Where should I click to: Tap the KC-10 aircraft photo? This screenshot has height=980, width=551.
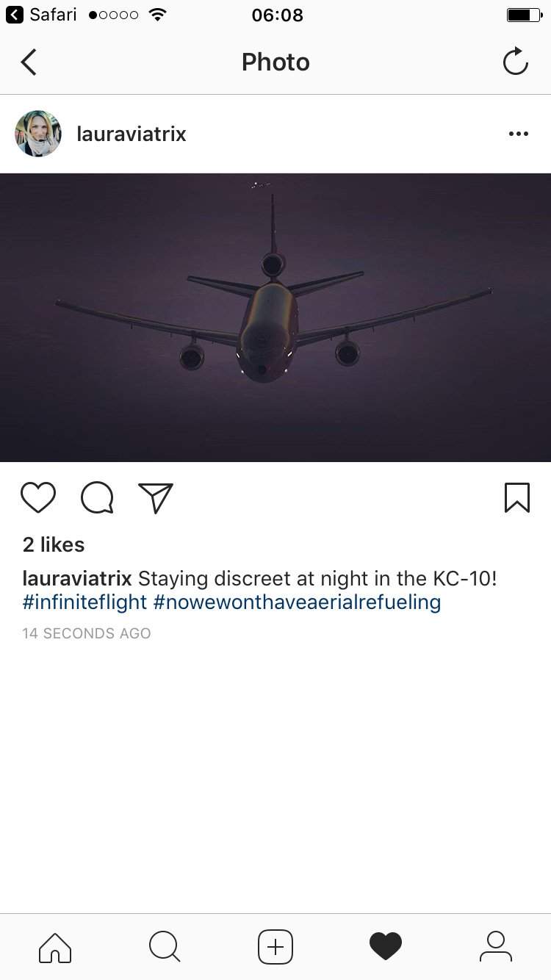click(275, 317)
